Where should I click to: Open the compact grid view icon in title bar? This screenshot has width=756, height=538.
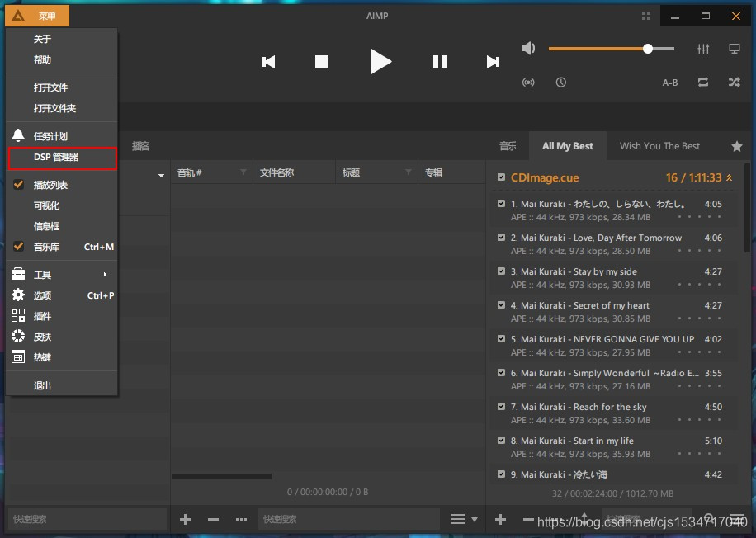(646, 16)
